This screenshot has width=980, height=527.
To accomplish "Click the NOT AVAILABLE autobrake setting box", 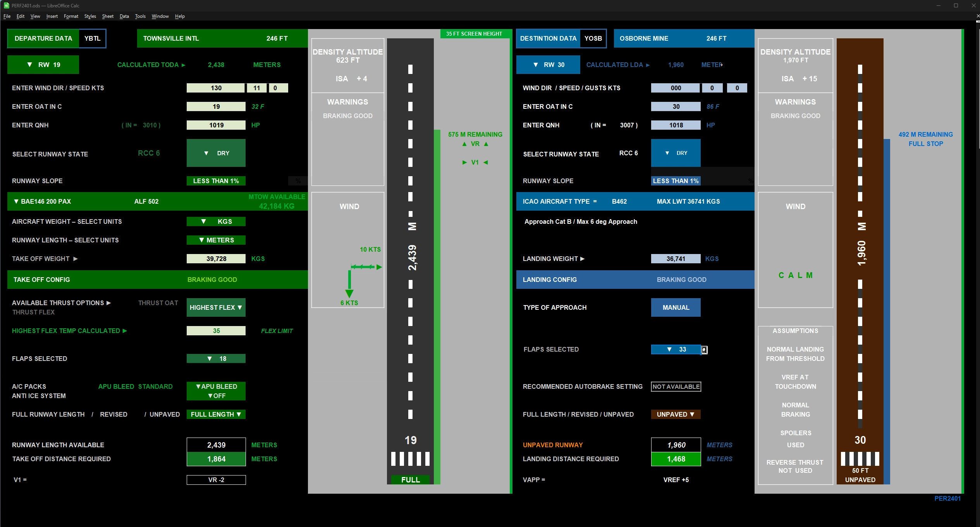I will click(676, 386).
